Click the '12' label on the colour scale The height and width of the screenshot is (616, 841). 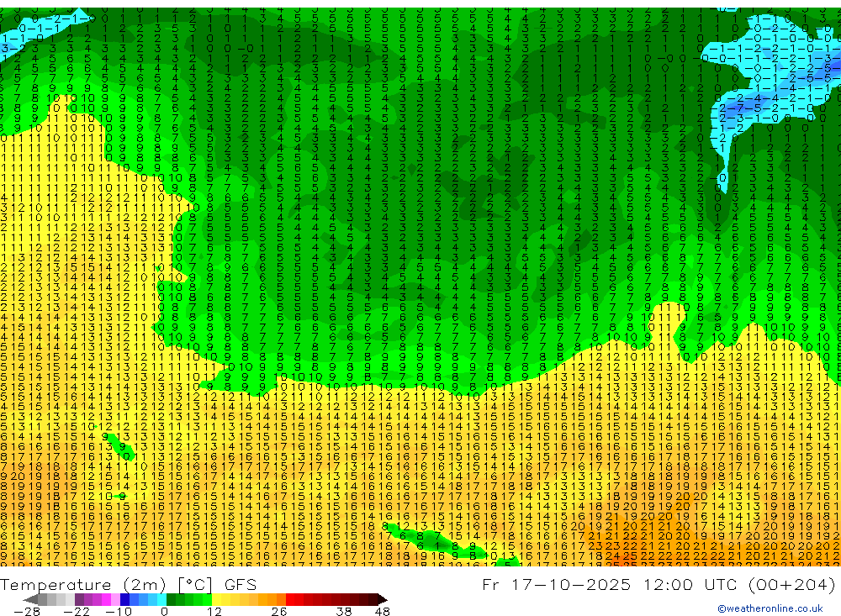click(214, 611)
